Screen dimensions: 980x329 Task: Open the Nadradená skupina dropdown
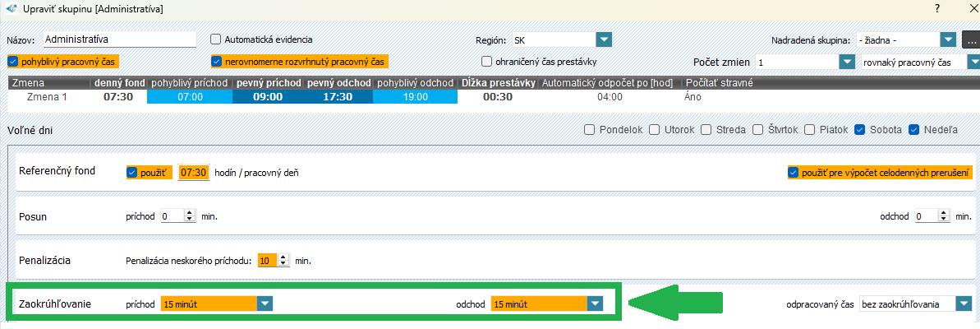tap(949, 39)
